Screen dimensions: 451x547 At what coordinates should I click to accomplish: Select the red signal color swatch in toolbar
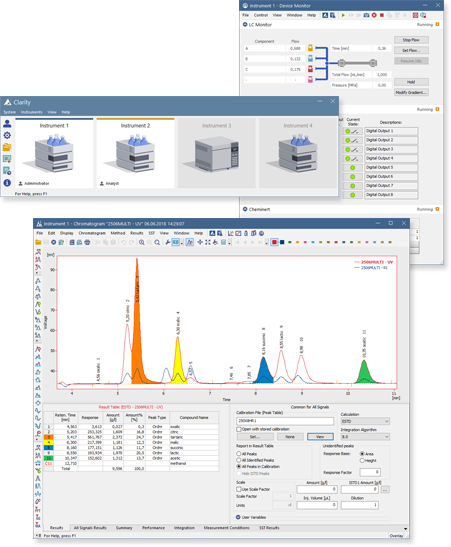(274, 242)
